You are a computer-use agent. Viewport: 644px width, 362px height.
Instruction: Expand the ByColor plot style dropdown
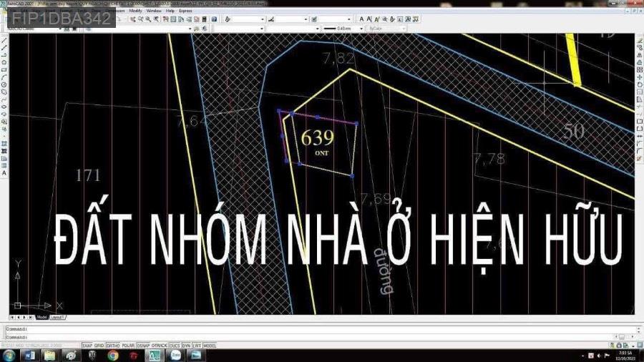[386, 29]
